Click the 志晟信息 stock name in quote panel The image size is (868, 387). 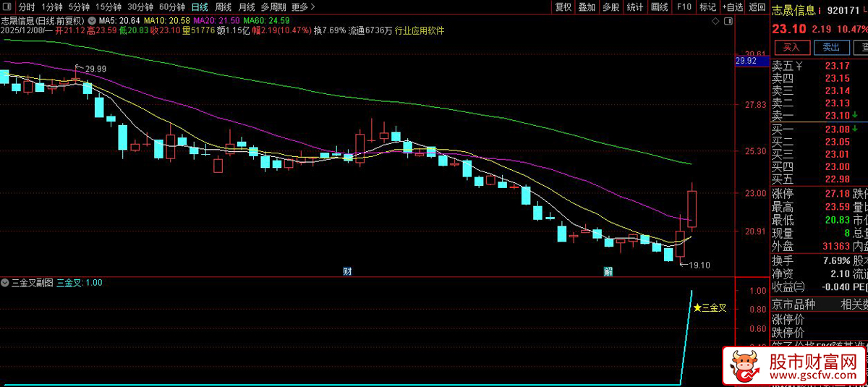pos(793,11)
